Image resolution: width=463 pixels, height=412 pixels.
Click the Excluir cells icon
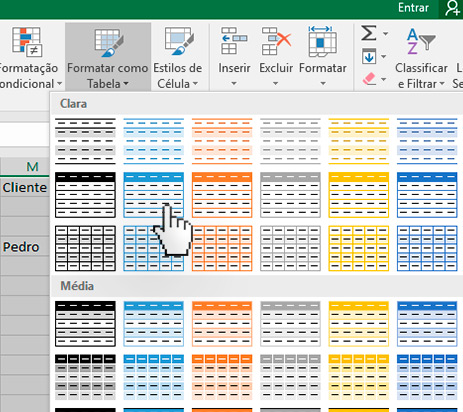(276, 41)
